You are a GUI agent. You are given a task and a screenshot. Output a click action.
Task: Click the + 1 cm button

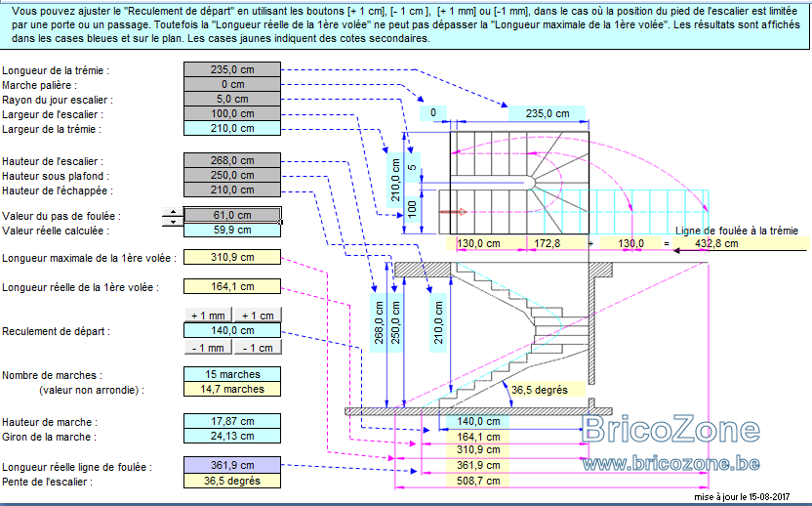click(x=258, y=315)
